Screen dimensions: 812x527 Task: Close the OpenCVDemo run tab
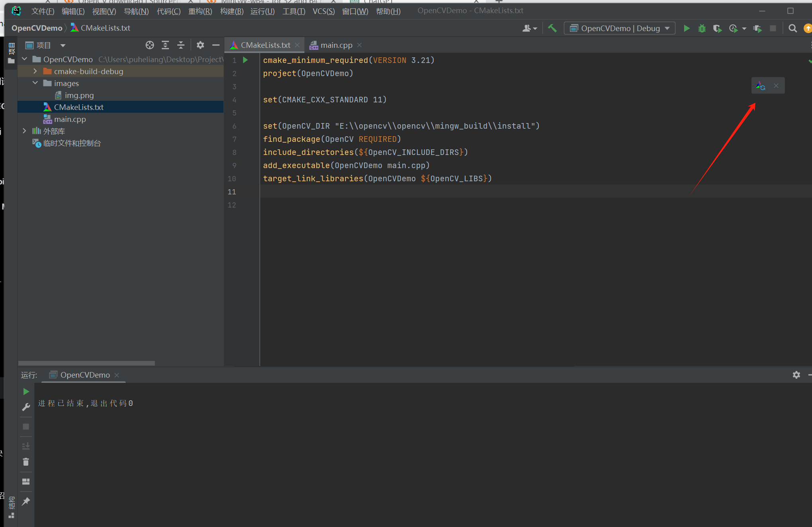click(x=117, y=375)
